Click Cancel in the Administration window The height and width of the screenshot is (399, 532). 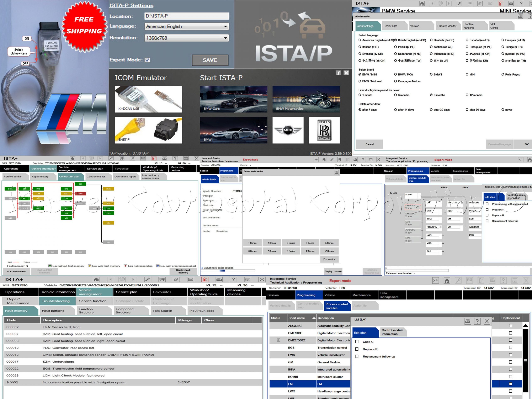[x=369, y=144]
